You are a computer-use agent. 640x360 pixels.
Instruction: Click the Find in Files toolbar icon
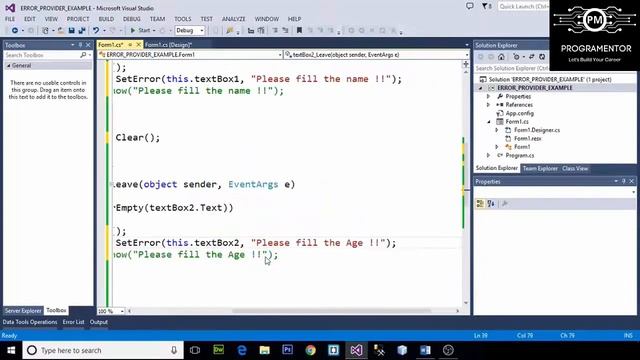pyautogui.click(x=230, y=31)
